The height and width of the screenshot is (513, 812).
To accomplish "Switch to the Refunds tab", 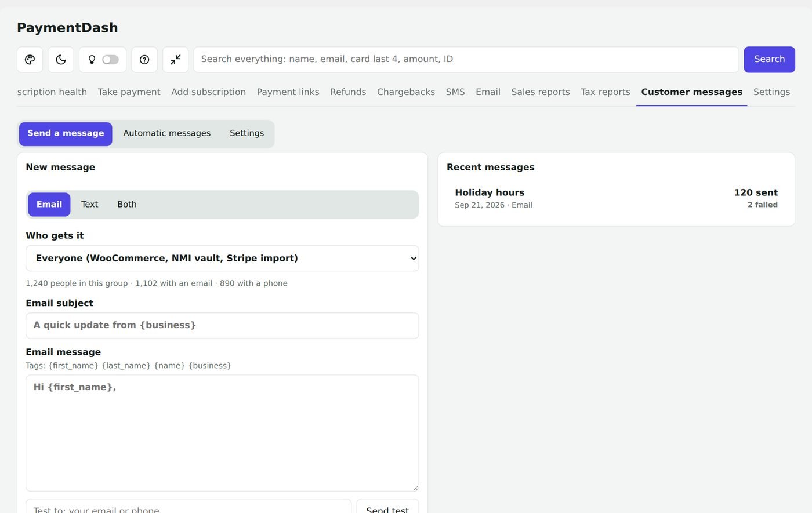I will 348,92.
